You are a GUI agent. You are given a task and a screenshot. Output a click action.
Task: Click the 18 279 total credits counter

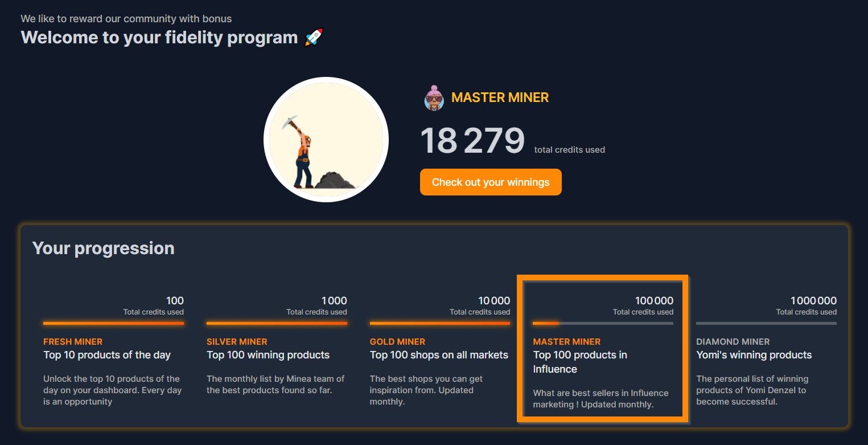click(472, 141)
